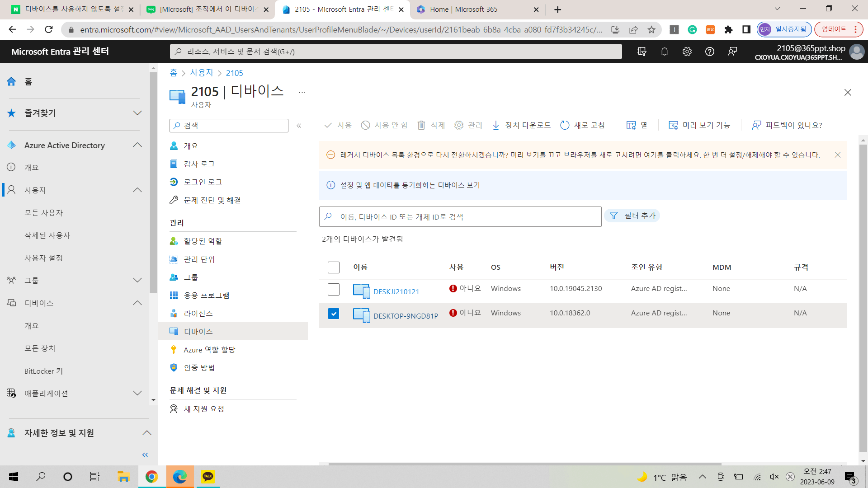868x488 pixels.
Task: Dismiss the legacy device list warning banner
Action: pos(837,155)
